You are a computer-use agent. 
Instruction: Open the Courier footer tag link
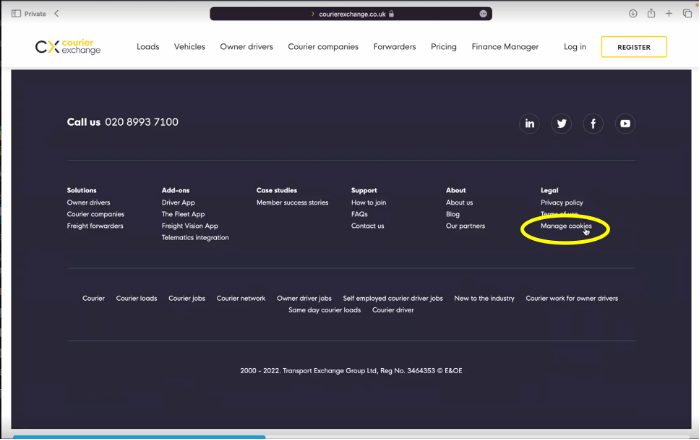pos(93,298)
